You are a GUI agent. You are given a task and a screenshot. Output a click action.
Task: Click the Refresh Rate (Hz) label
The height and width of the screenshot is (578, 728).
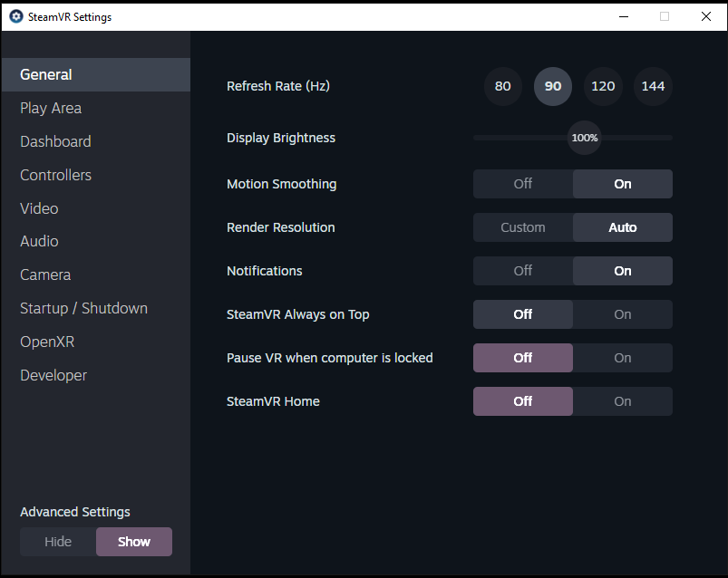click(278, 86)
